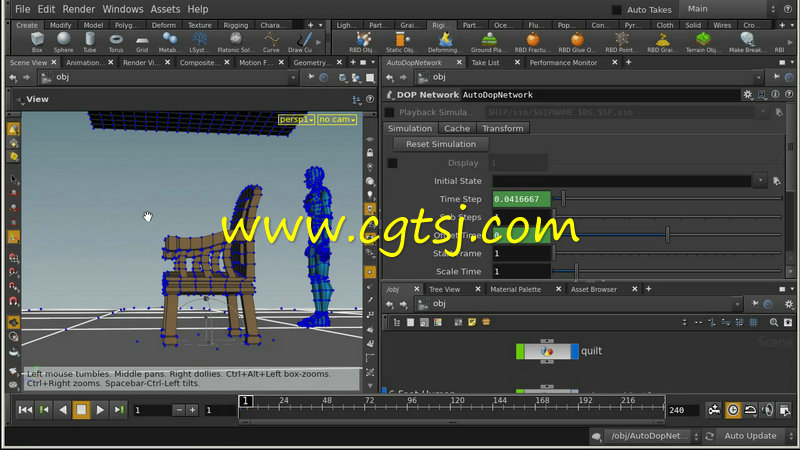Open viewport help question icon
The image size is (800, 450).
tap(370, 99)
